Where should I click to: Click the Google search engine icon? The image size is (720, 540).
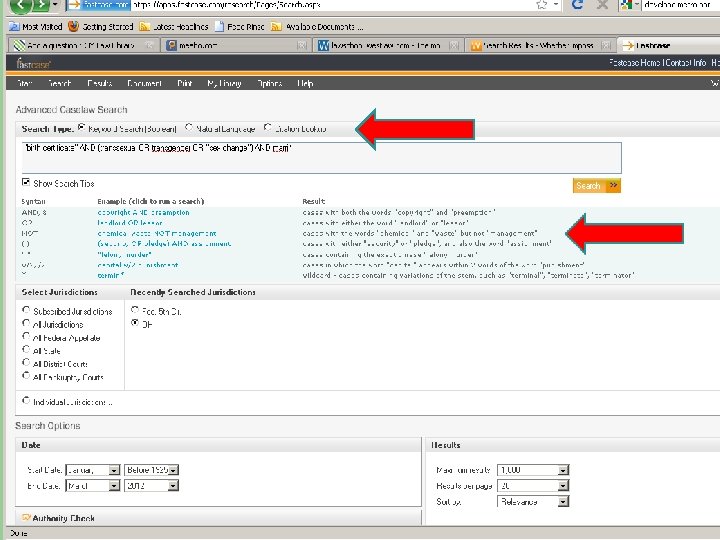[x=627, y=5]
